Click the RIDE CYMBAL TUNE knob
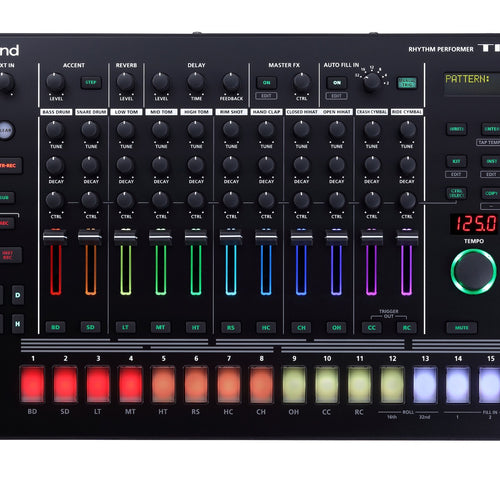 (407, 130)
